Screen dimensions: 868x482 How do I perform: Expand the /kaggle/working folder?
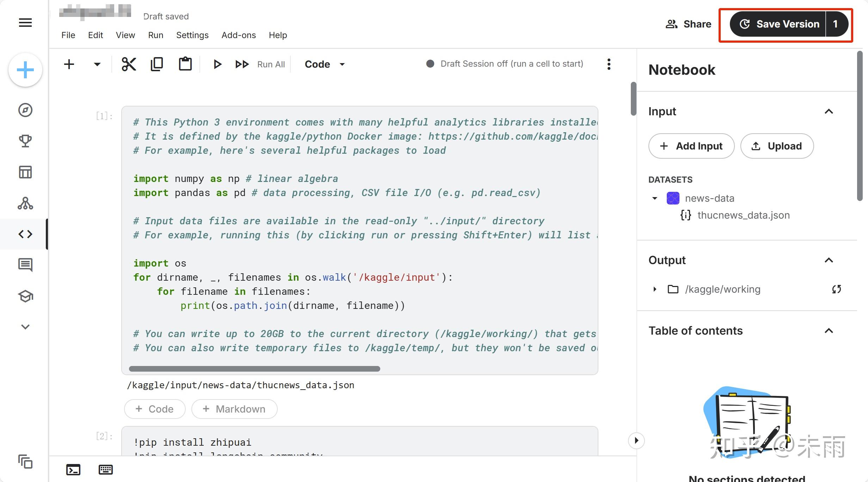coord(655,289)
